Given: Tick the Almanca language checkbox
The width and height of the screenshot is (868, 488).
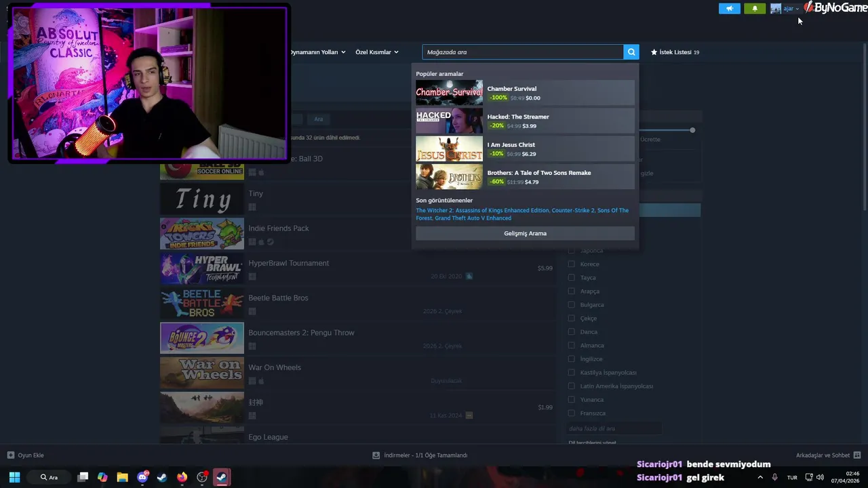Looking at the screenshot, I should (571, 345).
